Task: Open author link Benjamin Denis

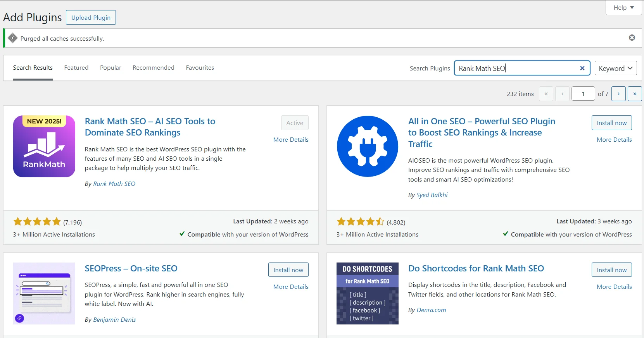Action: tap(114, 320)
